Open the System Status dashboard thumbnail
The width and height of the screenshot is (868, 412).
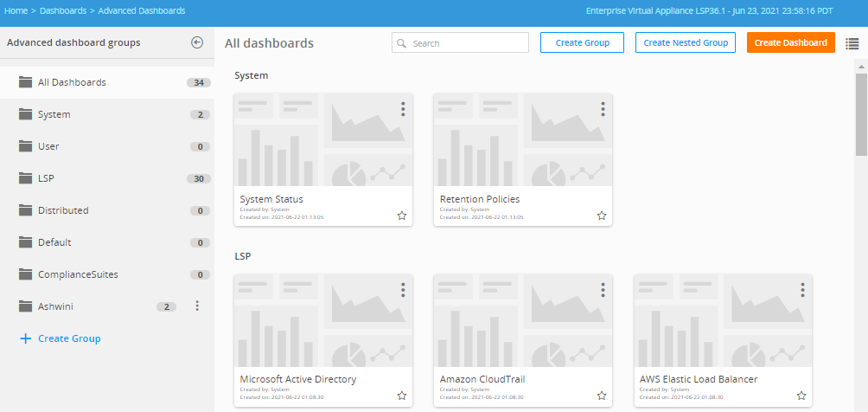pyautogui.click(x=322, y=140)
